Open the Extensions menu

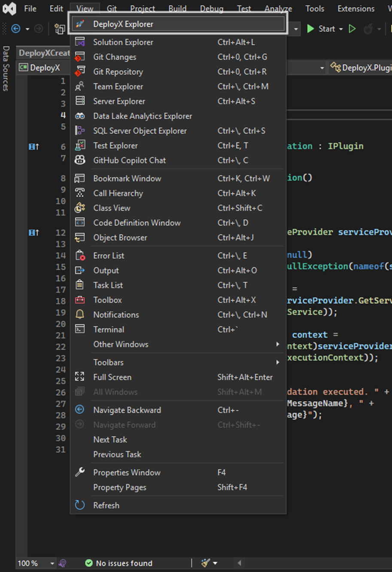click(x=356, y=9)
